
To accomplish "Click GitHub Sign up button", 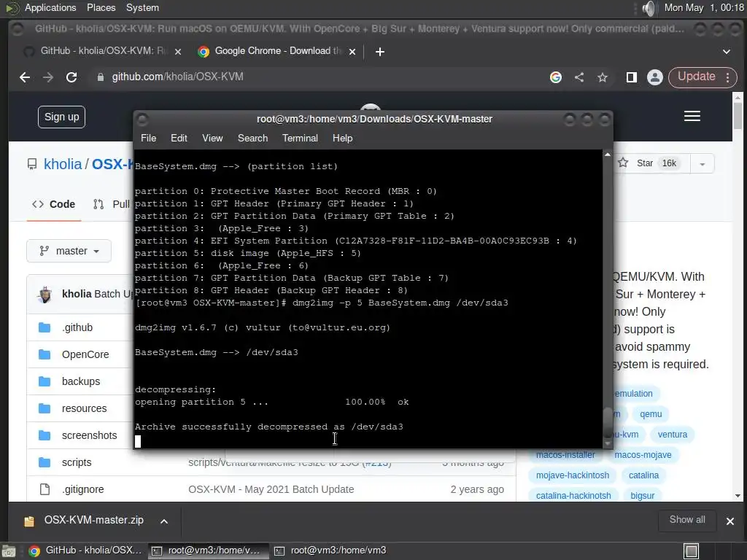I will click(61, 117).
